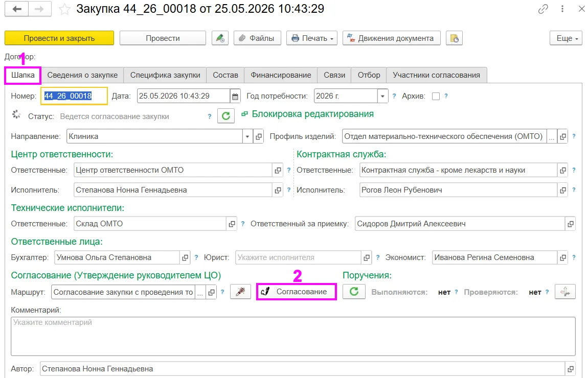The image size is (588, 378).
Task: Open Контрактная служба ответственные record icon
Action: tap(563, 171)
